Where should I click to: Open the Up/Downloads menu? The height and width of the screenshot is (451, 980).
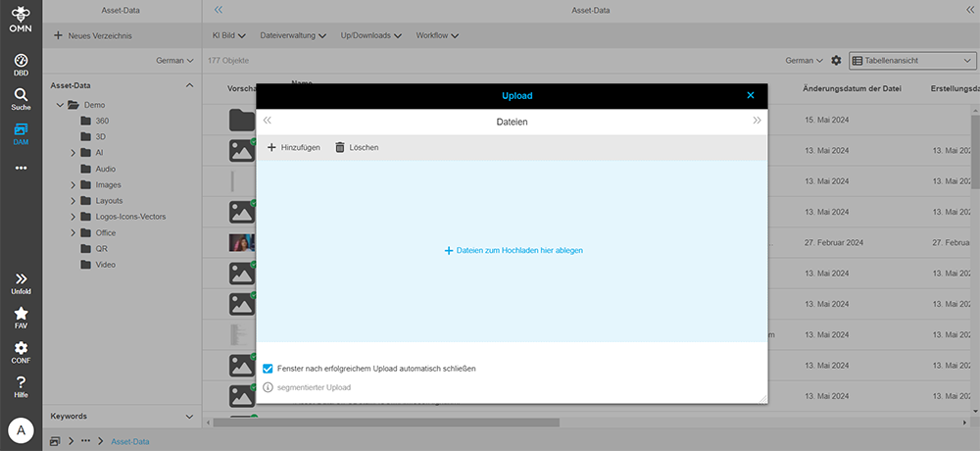(x=370, y=35)
